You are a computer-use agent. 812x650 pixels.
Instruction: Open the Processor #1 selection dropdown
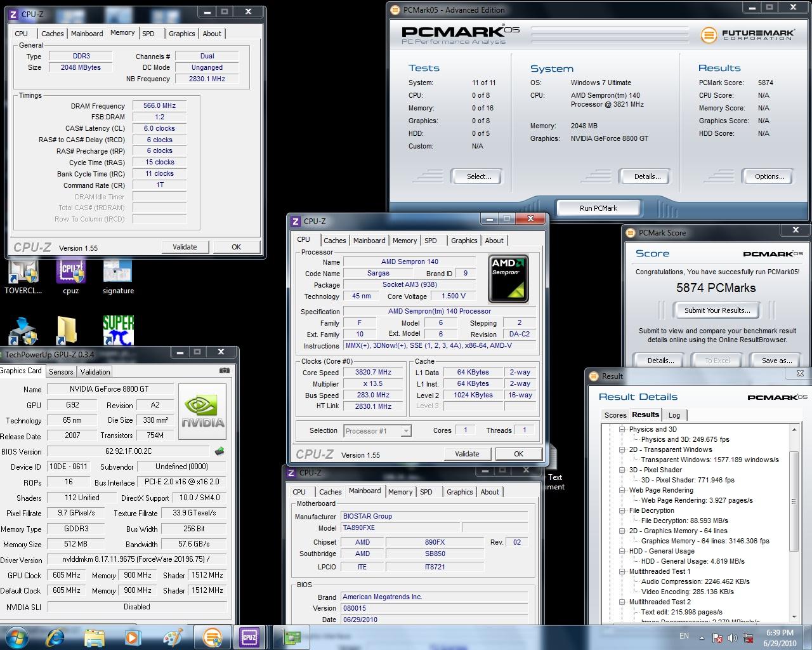click(x=377, y=431)
